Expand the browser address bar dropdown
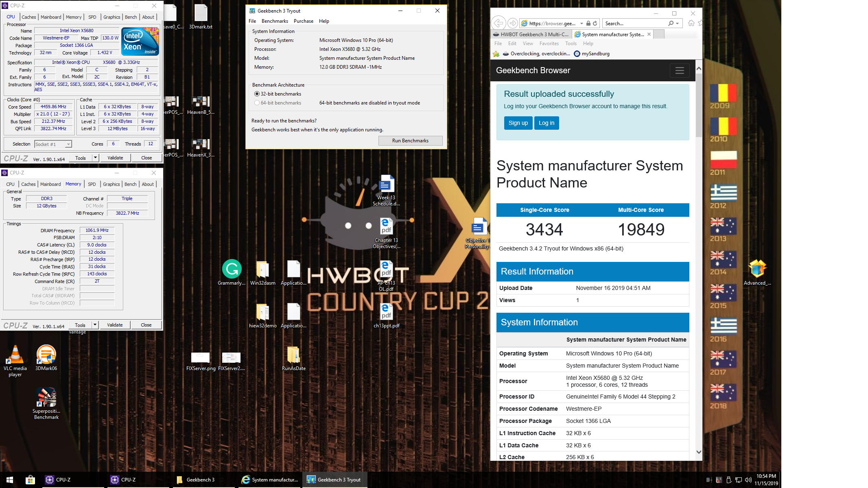 (582, 24)
